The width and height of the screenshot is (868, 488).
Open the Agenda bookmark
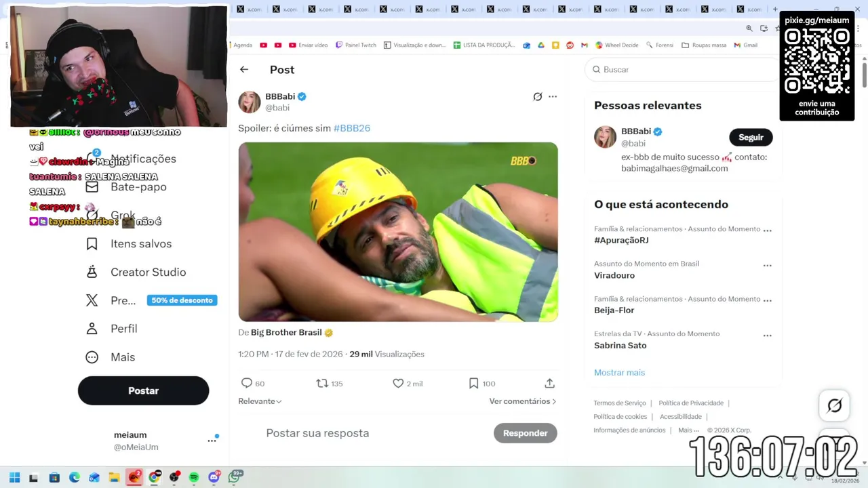coord(242,45)
